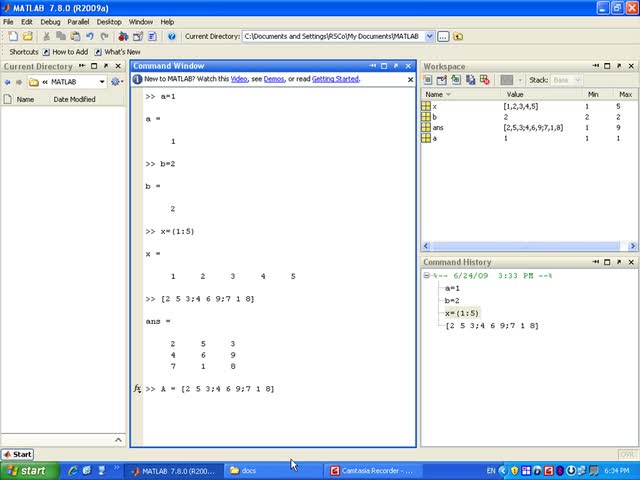Open the Edit menu

(x=27, y=22)
